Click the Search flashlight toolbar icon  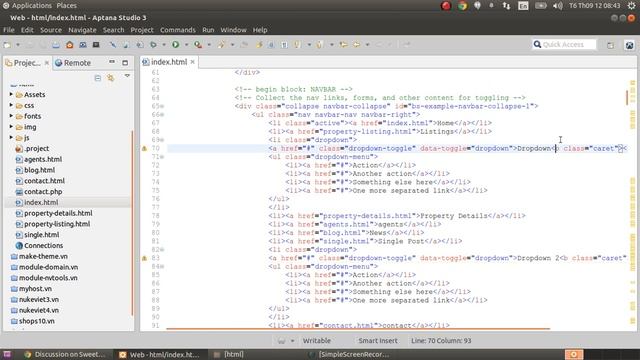pyautogui.click(x=221, y=44)
